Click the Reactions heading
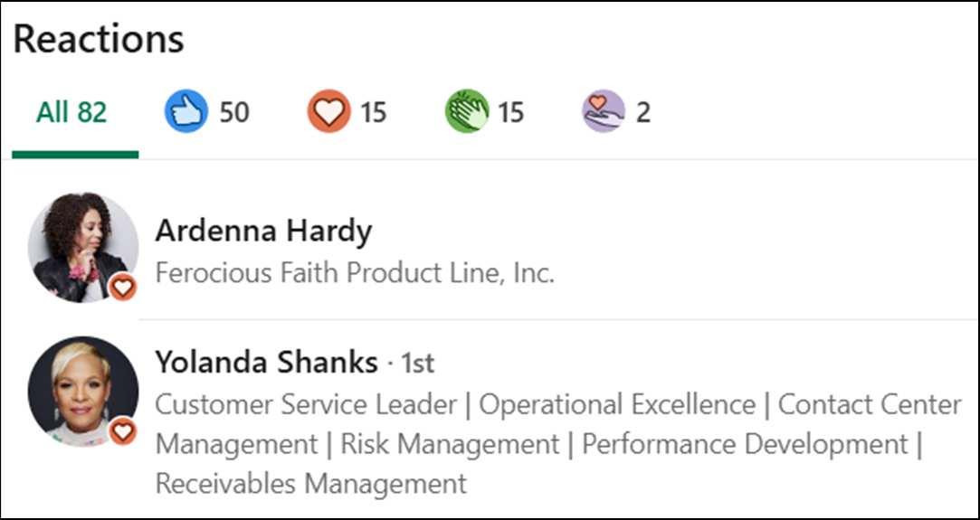Viewport: 980px width, 520px height. 99,39
